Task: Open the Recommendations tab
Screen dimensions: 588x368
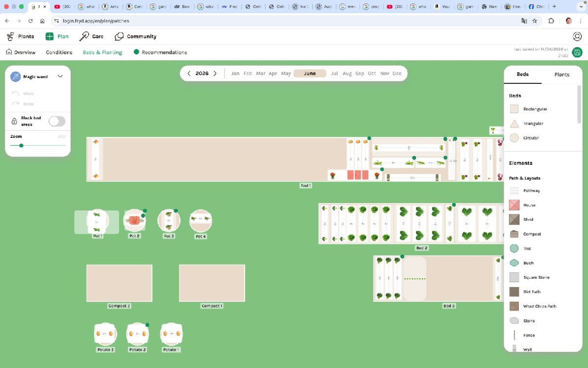Action: coord(164,53)
